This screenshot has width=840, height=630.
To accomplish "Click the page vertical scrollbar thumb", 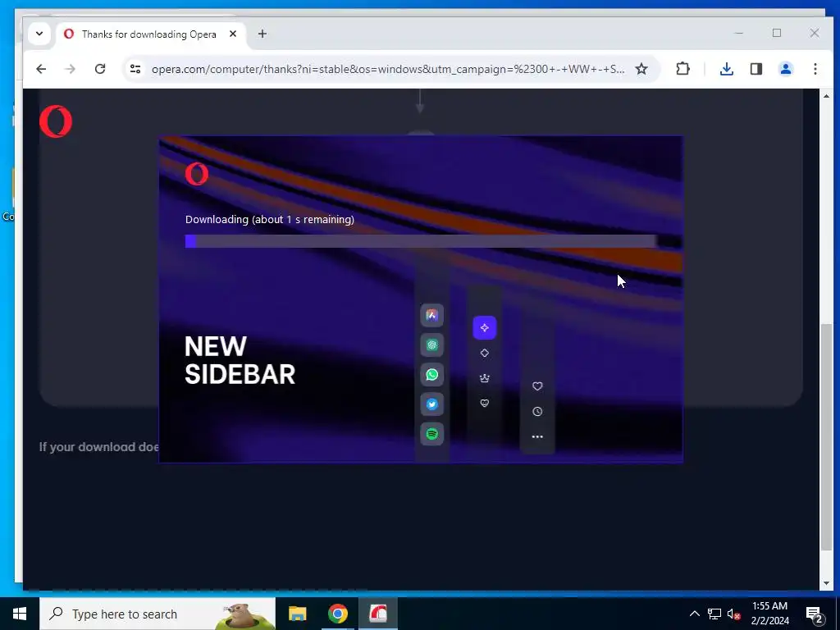I will click(x=827, y=438).
